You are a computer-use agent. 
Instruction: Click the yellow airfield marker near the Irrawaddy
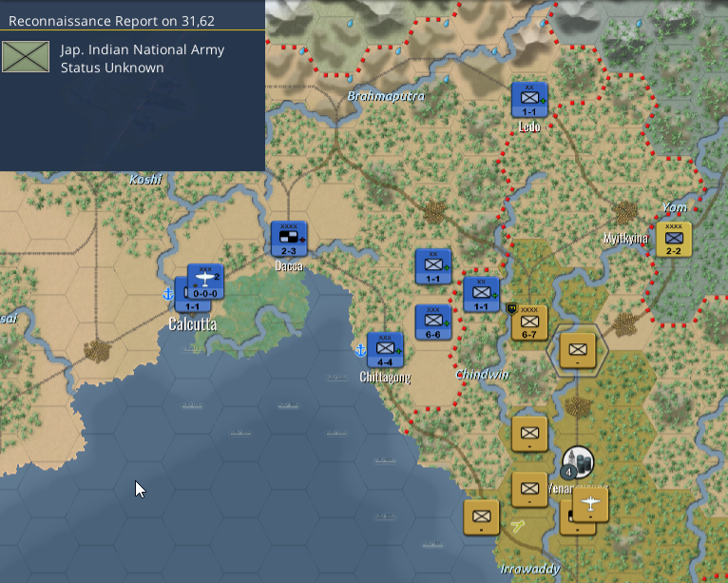coord(518,526)
